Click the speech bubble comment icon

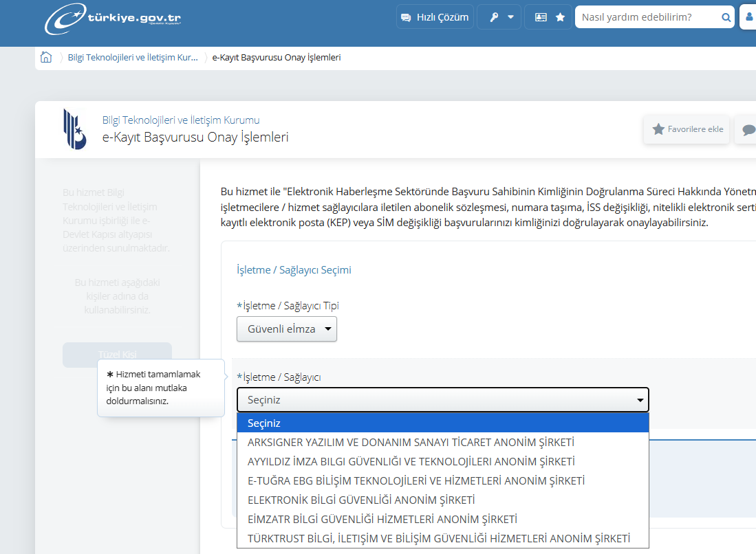748,130
